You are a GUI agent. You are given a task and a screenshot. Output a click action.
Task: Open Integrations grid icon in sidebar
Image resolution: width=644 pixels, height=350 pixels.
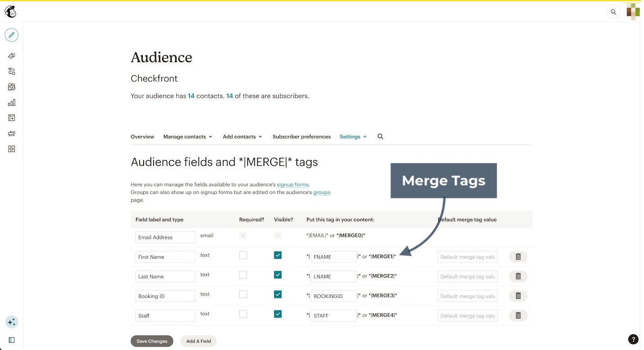(x=12, y=149)
